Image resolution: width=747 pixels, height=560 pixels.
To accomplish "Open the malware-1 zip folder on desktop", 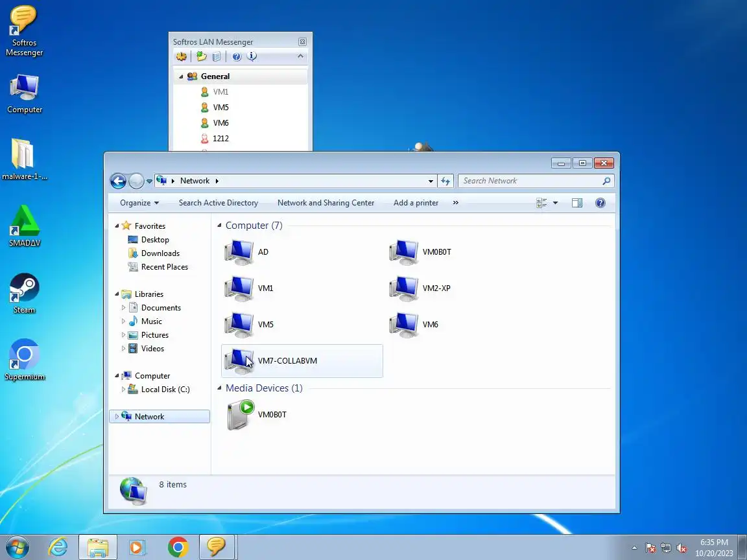I will (x=24, y=159).
